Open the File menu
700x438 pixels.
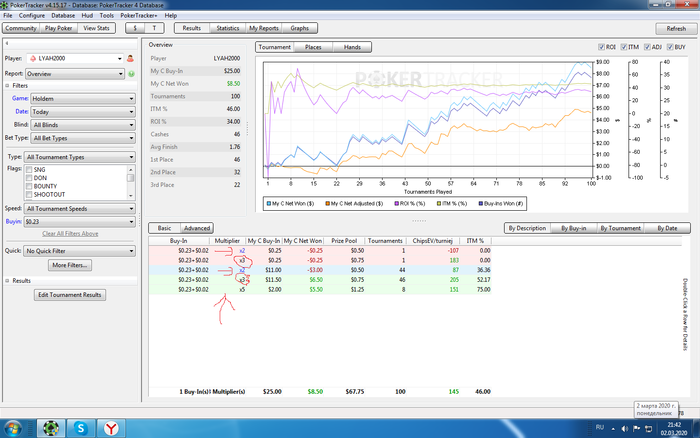coord(8,15)
